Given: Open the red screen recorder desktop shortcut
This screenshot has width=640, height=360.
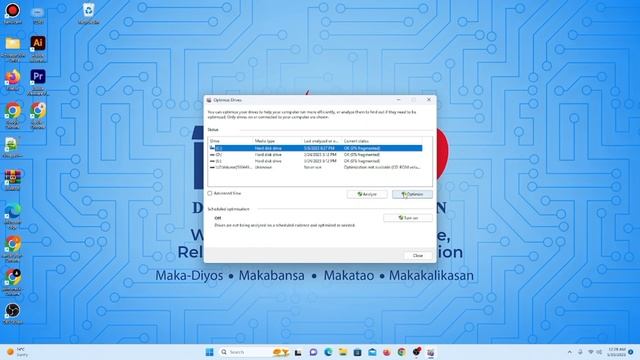Looking at the screenshot, I should tap(13, 13).
